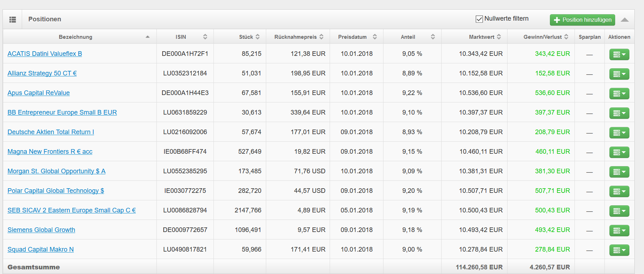Image resolution: width=644 pixels, height=274 pixels.
Task: Open the Deutsche Aktien Total Return I link
Action: 51,132
